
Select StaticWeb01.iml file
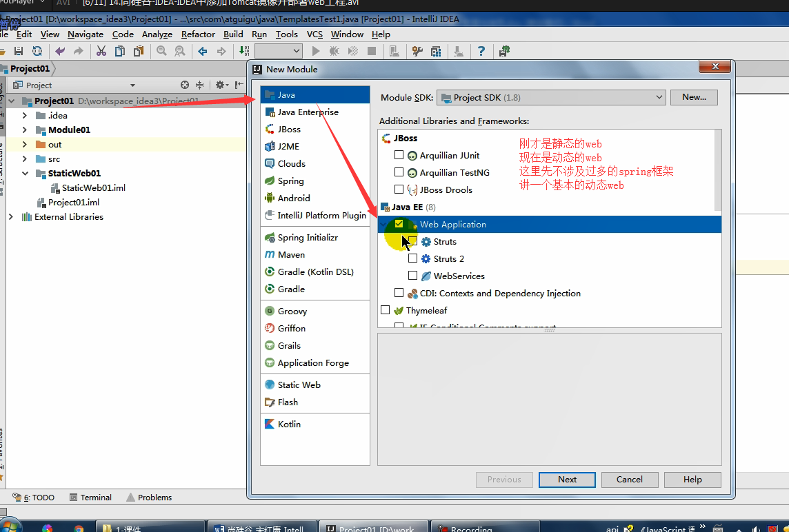(x=94, y=188)
